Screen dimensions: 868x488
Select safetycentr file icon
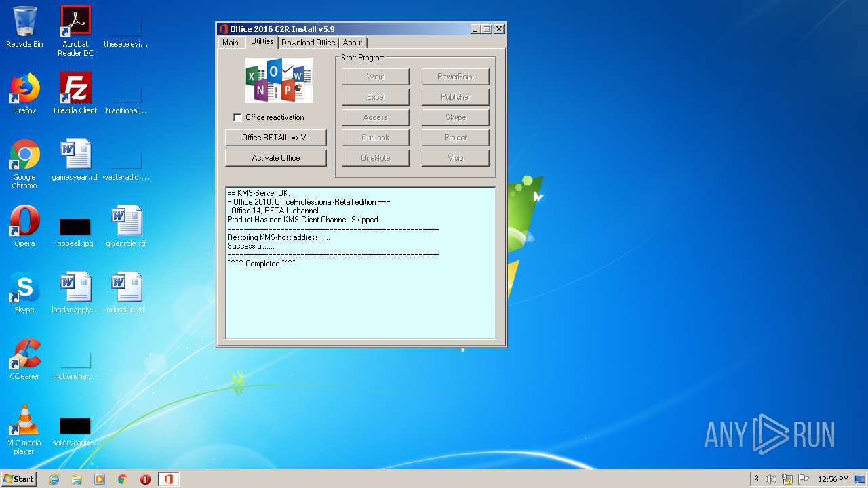[x=75, y=431]
